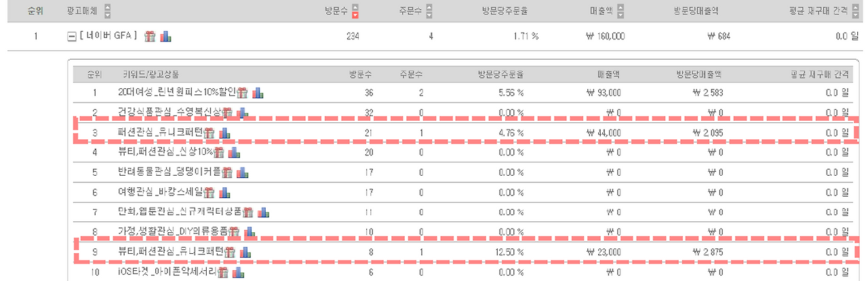Image resolution: width=868 pixels, height=281 pixels.
Task: Open gift icon for 퍼션관심_유니크패턴 row 3
Action: pos(209,132)
